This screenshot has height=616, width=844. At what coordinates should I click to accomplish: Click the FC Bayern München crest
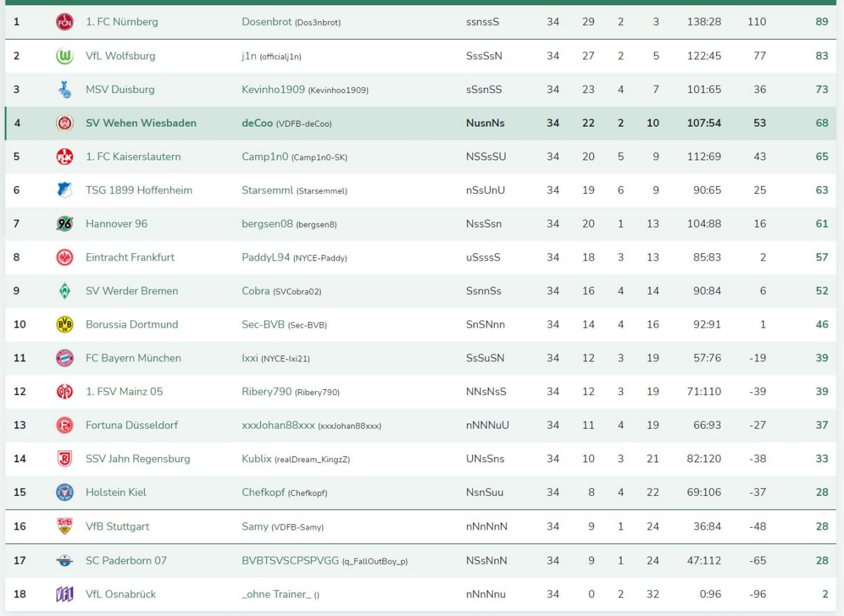tap(65, 358)
